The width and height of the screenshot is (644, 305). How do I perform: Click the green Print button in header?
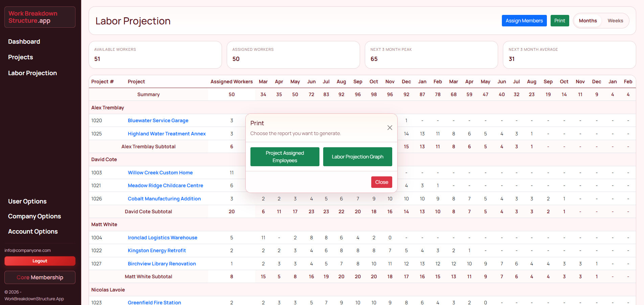pos(559,21)
